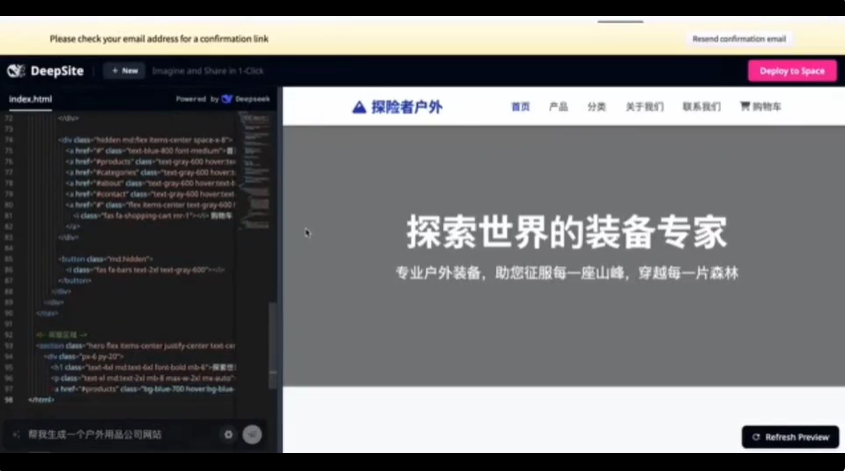
Task: Open the index.html tab
Action: coord(31,99)
